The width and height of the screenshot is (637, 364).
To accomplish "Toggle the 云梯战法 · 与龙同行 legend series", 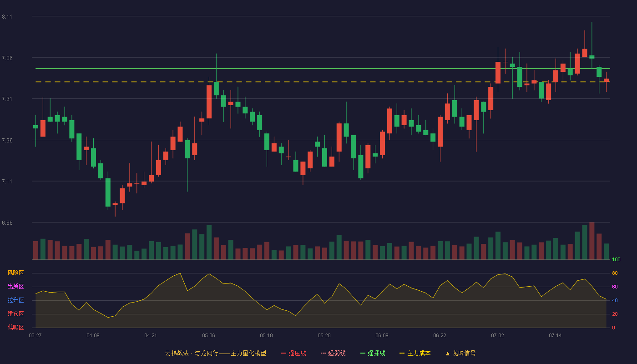I will click(215, 353).
